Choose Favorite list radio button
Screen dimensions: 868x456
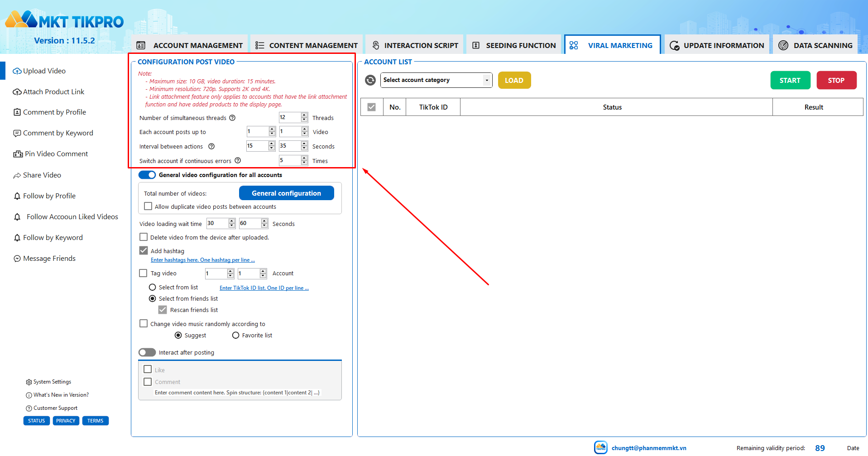click(x=235, y=335)
